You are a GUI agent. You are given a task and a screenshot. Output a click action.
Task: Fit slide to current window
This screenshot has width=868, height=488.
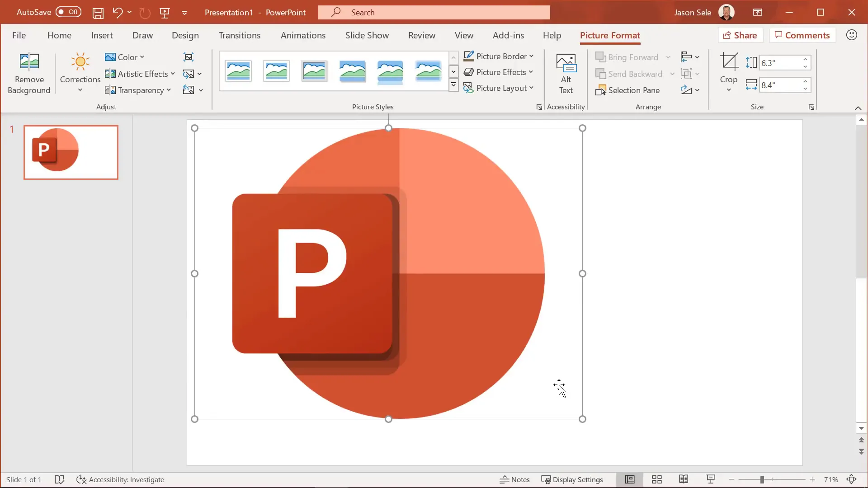(852, 479)
